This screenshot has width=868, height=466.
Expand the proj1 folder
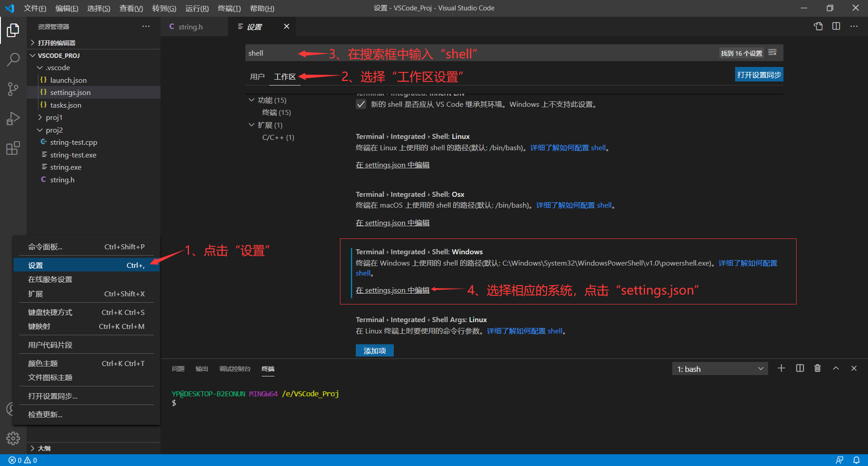click(54, 117)
